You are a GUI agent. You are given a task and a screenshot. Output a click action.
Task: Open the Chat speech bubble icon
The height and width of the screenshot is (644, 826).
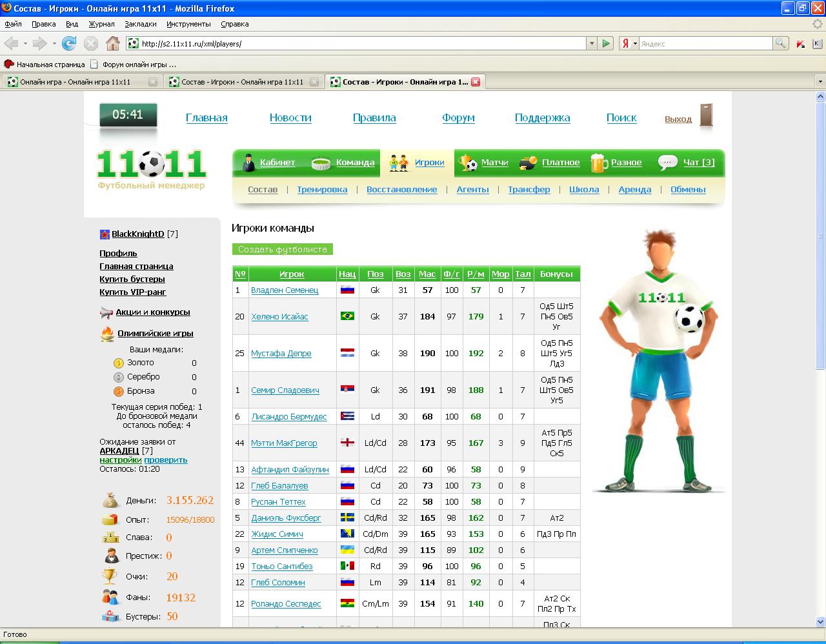click(x=667, y=163)
